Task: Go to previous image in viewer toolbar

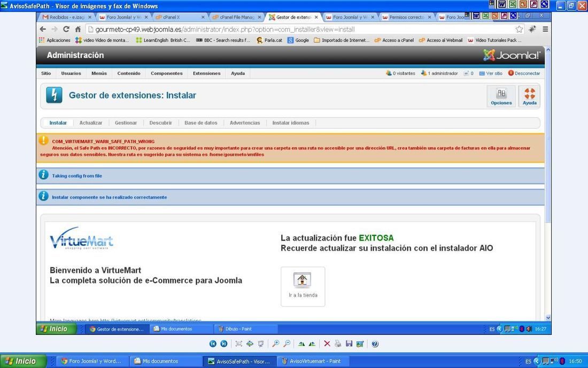Action: pos(213,343)
